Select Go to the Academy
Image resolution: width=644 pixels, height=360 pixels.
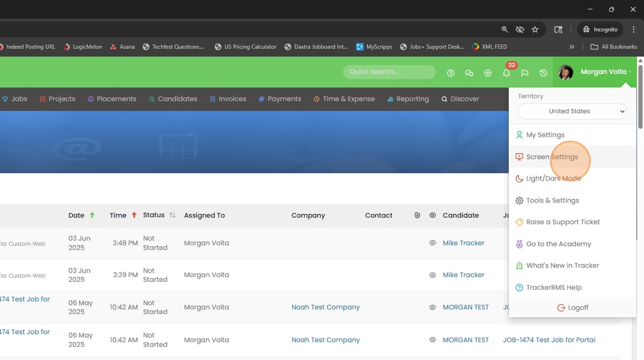point(573,244)
